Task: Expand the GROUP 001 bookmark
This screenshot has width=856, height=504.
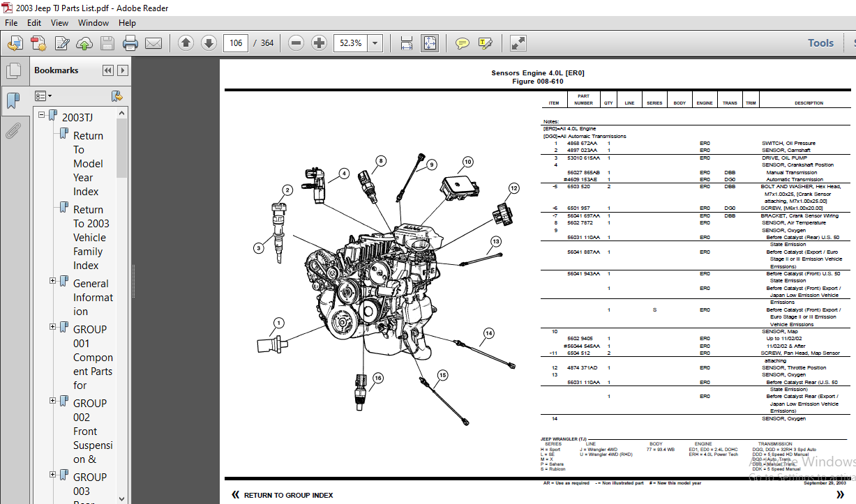Action: coord(52,327)
